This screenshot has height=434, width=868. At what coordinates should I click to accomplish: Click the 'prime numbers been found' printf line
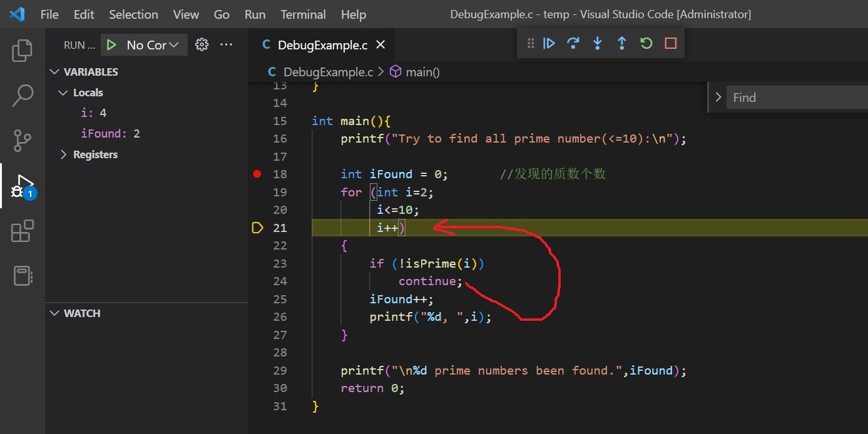pos(514,371)
